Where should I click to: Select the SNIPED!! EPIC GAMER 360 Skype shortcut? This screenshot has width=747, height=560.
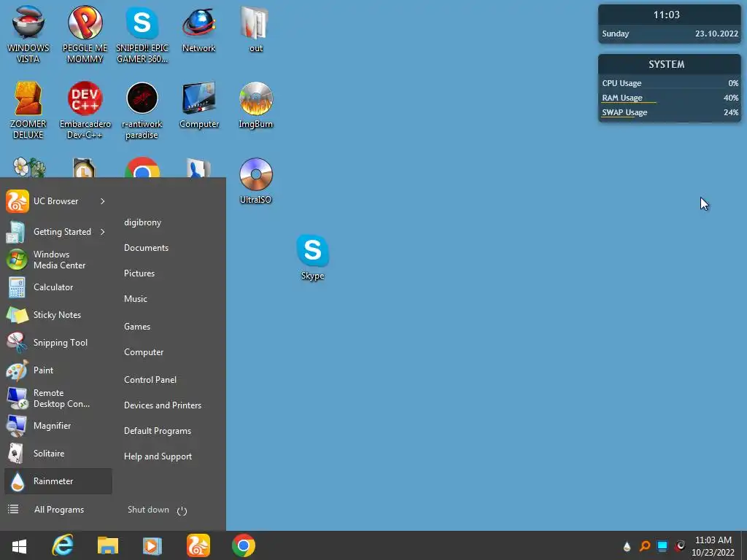(142, 34)
